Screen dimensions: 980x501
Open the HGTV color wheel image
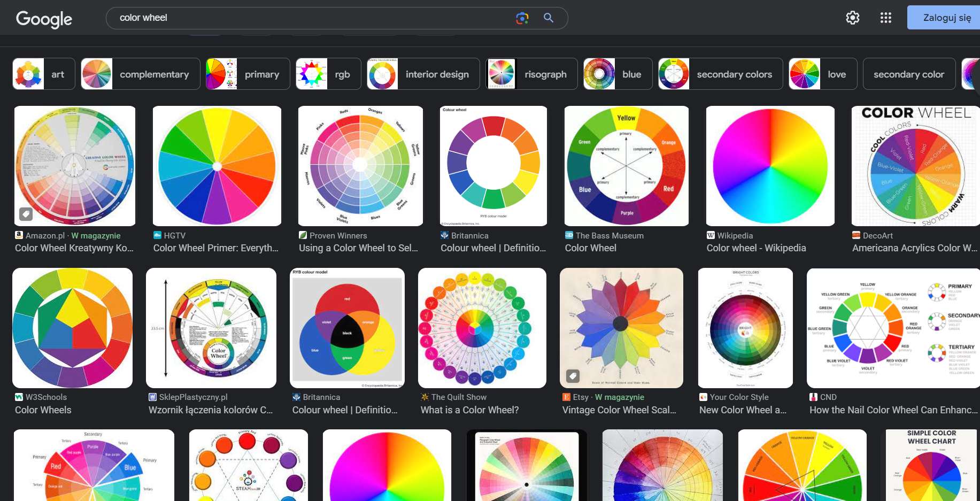(x=217, y=166)
